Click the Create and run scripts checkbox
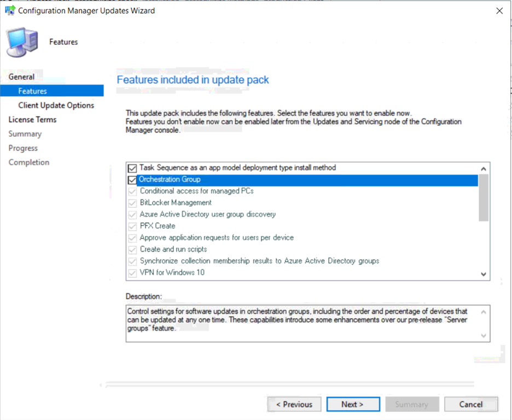The height and width of the screenshot is (420, 512). [132, 250]
